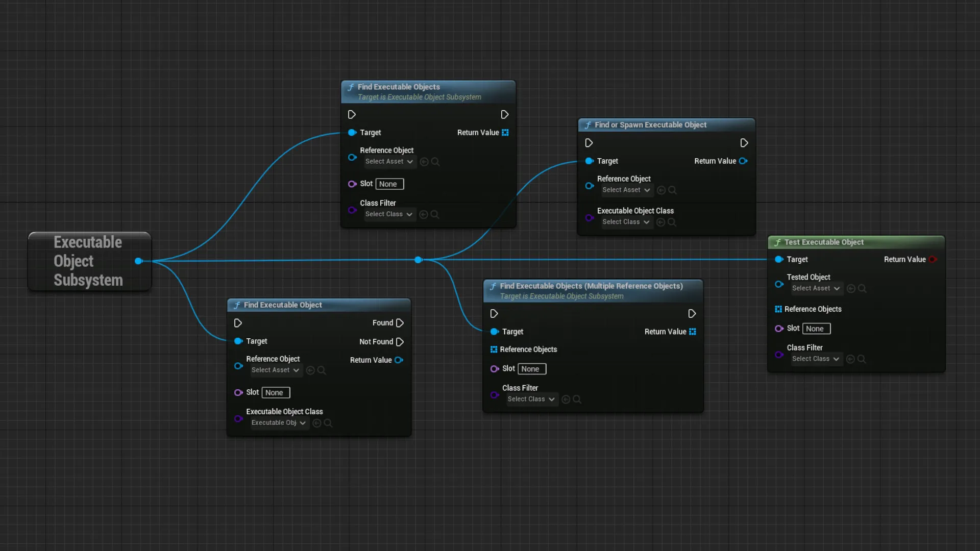Image resolution: width=980 pixels, height=551 pixels.
Task: Open Select Class dropdown on Test Executable Object
Action: pos(816,359)
